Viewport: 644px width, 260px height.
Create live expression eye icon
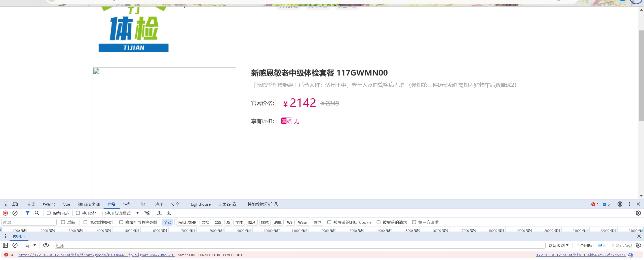(46, 245)
